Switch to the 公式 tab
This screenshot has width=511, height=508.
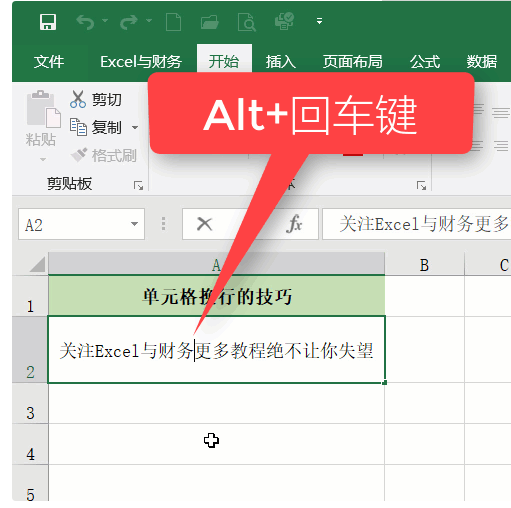coord(425,62)
